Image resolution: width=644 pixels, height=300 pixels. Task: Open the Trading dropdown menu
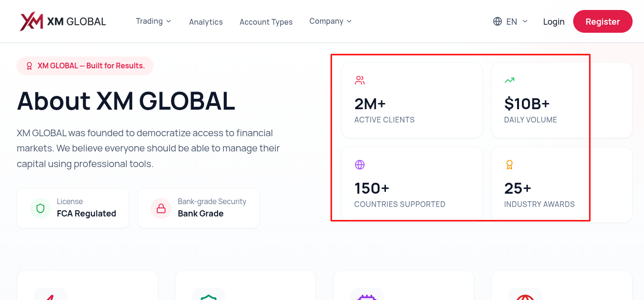point(154,21)
